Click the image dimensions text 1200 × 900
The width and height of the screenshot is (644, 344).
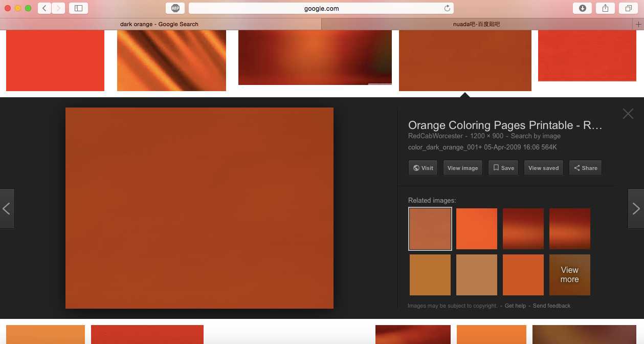coord(487,136)
